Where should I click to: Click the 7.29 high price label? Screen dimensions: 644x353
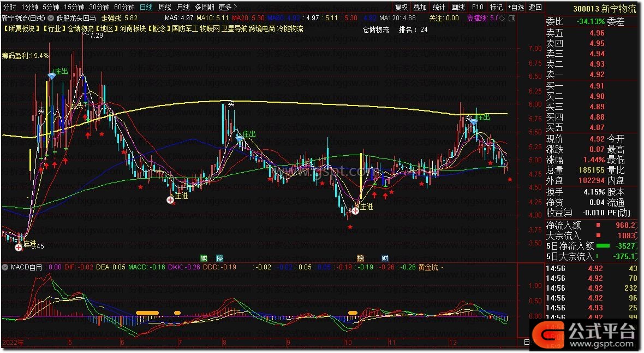pos(97,36)
